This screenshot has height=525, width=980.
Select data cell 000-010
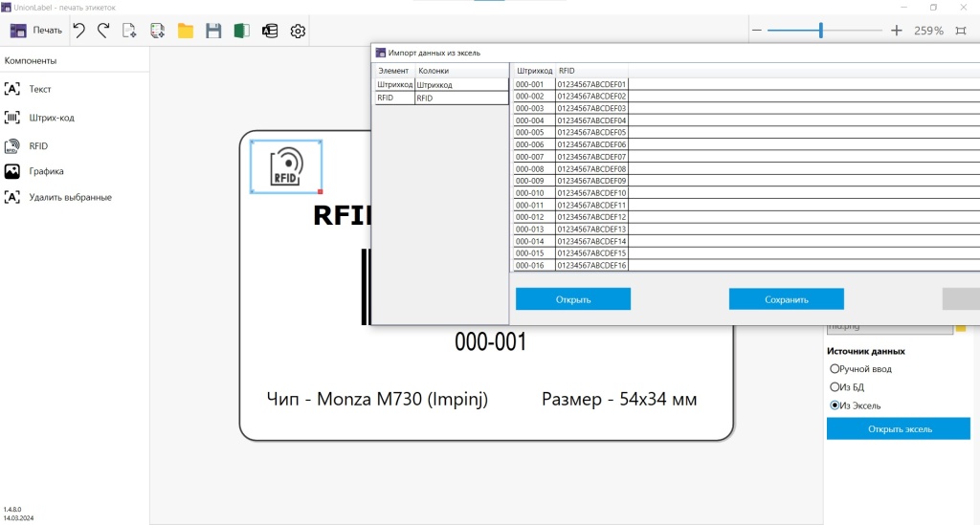tap(534, 193)
